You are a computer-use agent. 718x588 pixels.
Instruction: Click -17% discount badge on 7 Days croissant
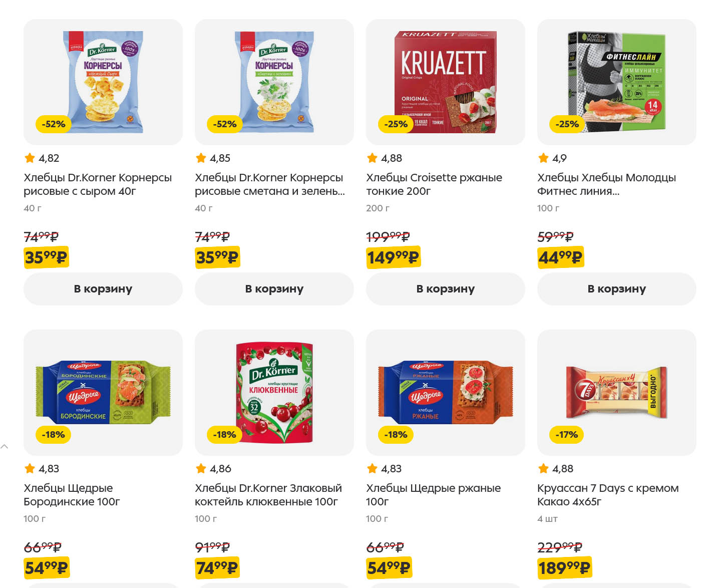[x=567, y=435]
